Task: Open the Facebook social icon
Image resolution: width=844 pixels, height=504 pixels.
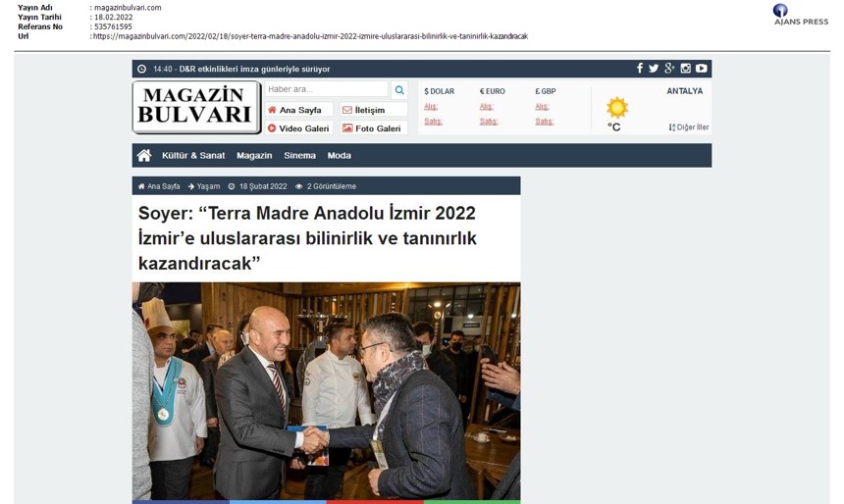Action: (x=640, y=69)
